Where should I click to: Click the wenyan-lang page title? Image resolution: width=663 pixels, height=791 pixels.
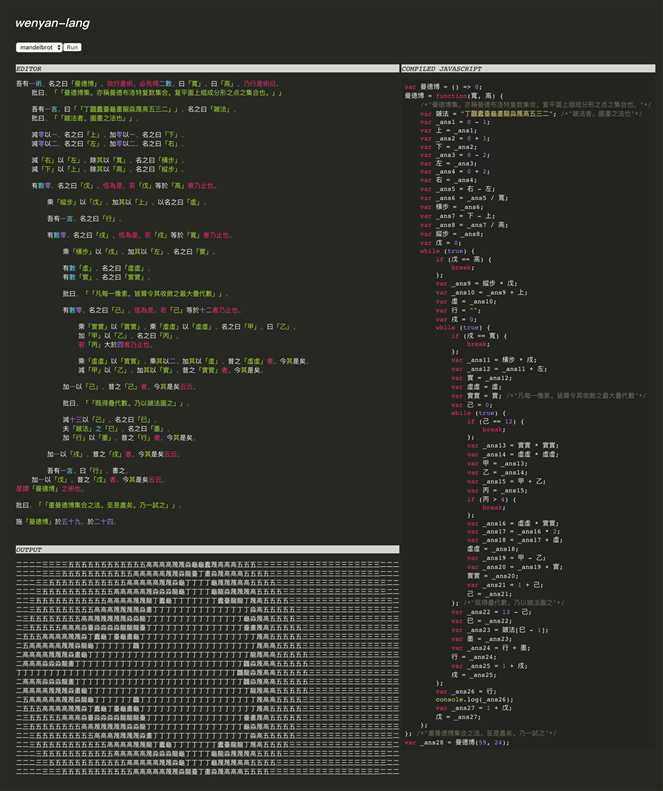[52, 23]
